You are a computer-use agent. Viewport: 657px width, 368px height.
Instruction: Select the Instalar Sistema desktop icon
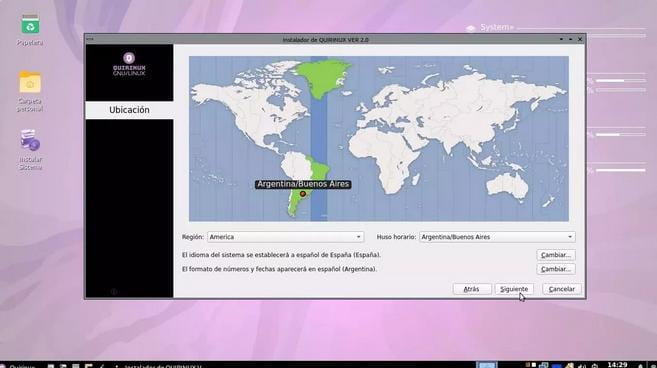coord(30,150)
